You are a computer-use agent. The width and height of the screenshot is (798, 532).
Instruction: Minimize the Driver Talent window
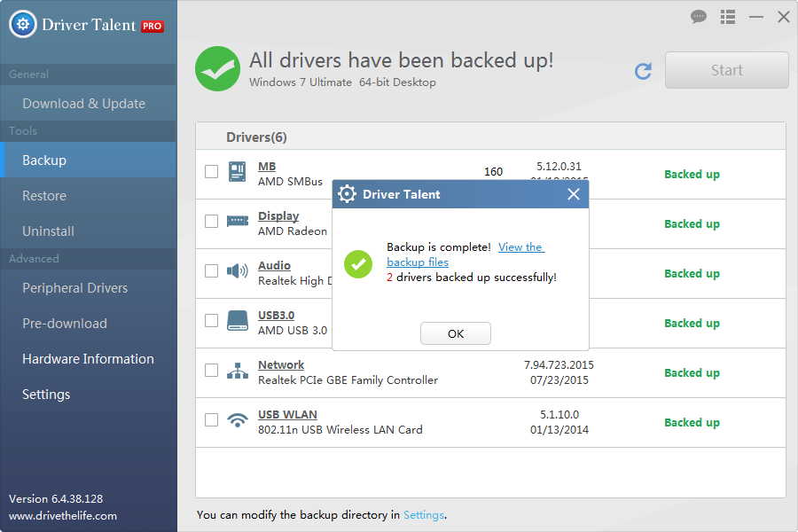coord(756,17)
